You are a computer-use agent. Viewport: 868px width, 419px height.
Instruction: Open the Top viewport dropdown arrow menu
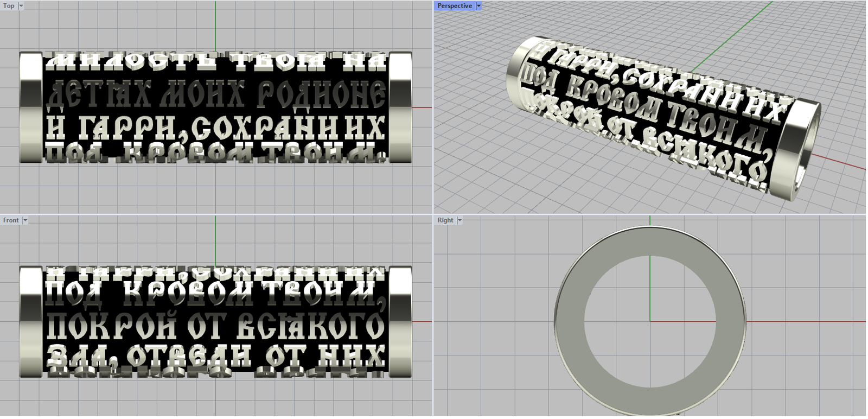tap(21, 5)
